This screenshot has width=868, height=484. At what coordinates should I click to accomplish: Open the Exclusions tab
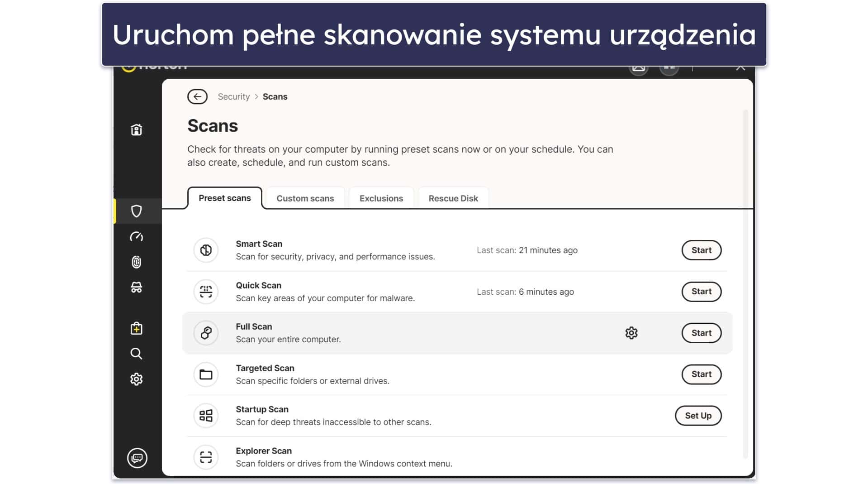(381, 198)
